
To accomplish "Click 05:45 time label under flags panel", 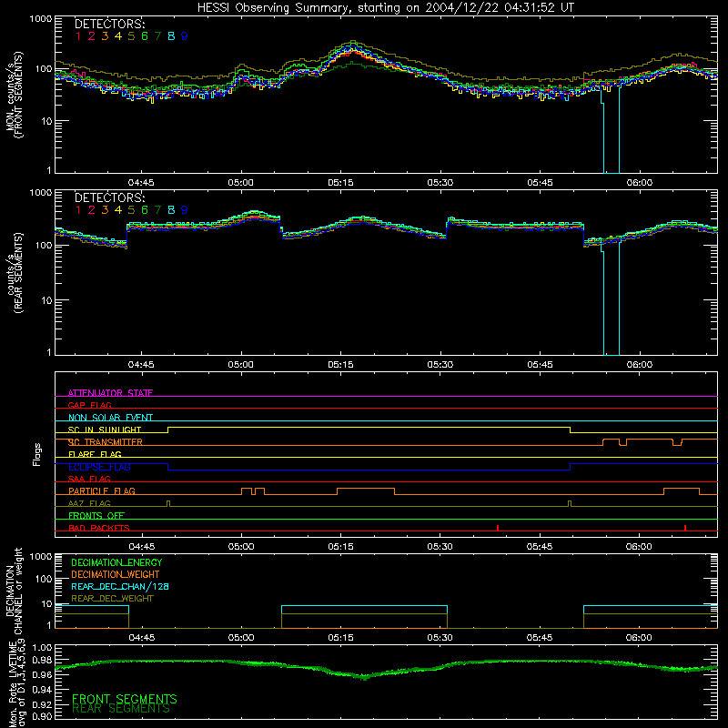I will coord(540,547).
